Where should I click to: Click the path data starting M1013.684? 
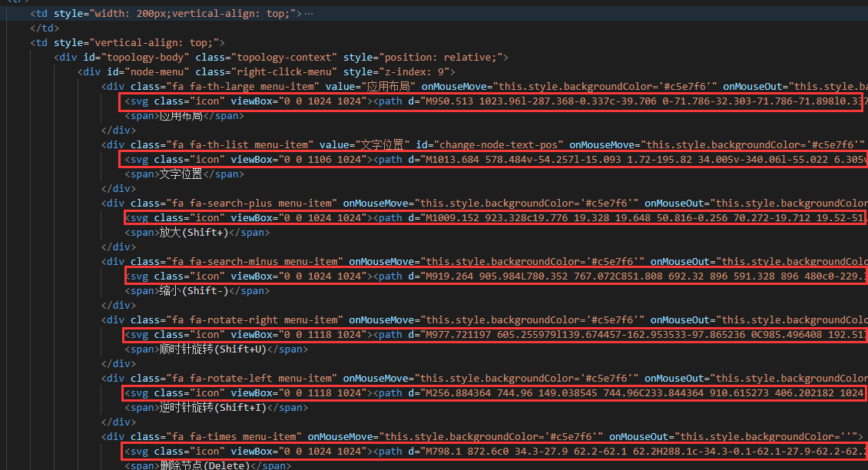click(x=644, y=160)
